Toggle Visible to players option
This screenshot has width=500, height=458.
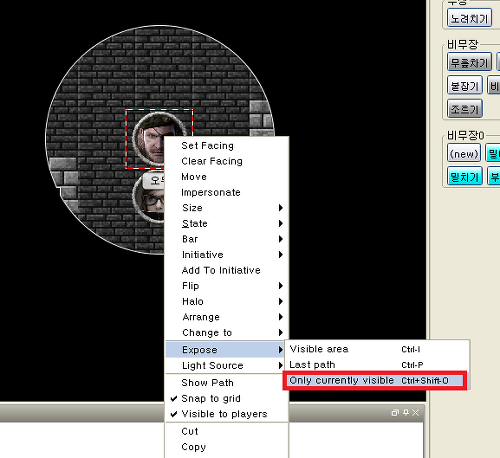point(227,414)
